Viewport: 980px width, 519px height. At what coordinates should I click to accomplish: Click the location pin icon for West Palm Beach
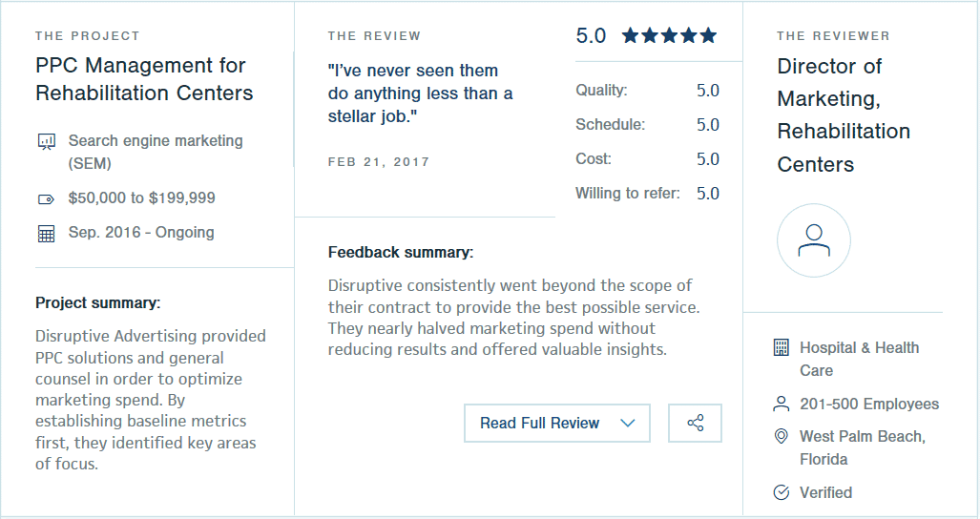[x=782, y=436]
